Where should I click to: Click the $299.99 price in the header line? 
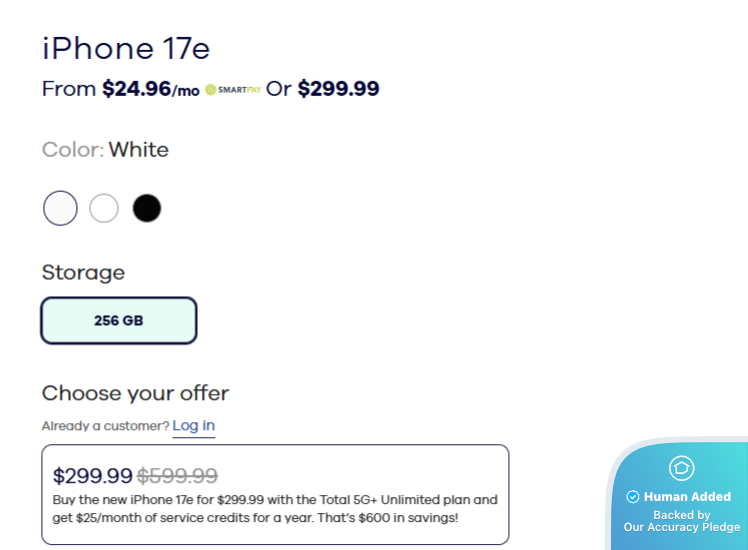[338, 89]
